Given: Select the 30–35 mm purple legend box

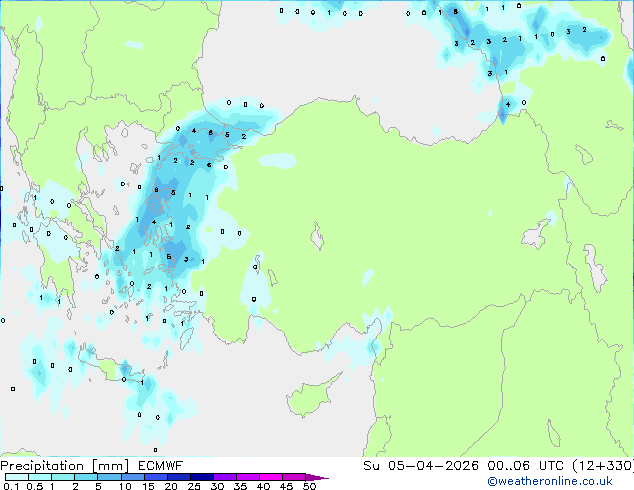Looking at the screenshot, I should (x=224, y=477).
